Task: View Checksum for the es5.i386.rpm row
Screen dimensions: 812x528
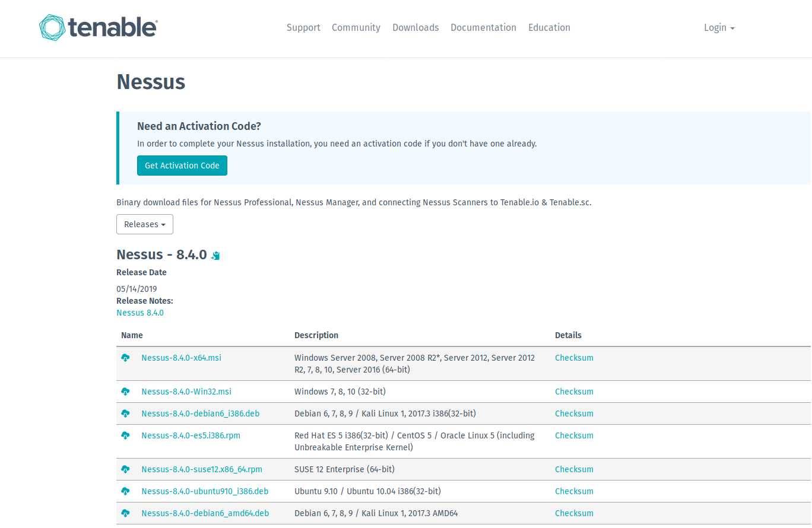Action: click(574, 435)
